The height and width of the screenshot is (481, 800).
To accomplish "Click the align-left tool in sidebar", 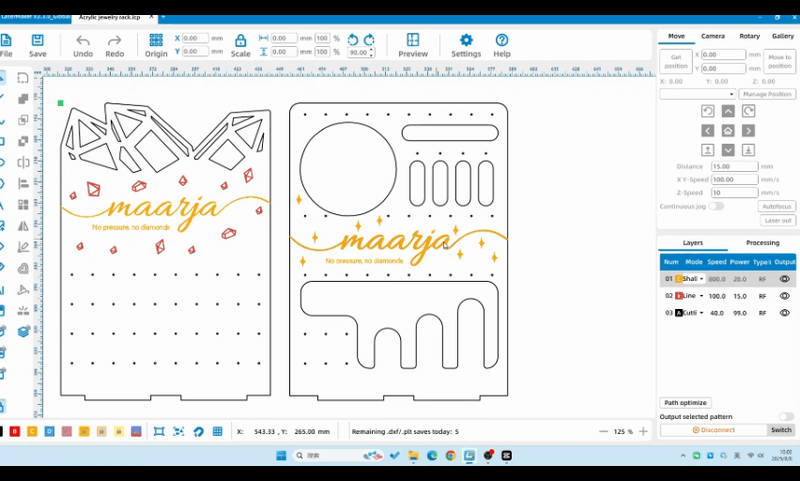I will click(23, 184).
